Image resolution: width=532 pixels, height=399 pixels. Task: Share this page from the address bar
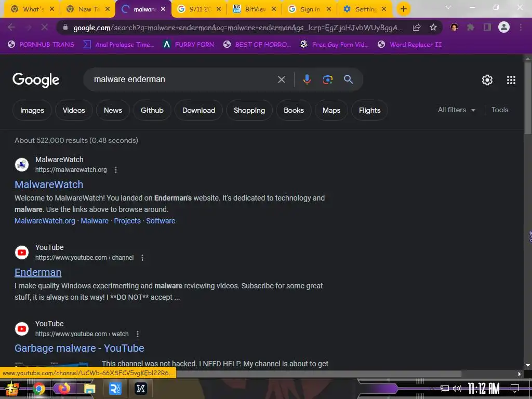point(417,28)
